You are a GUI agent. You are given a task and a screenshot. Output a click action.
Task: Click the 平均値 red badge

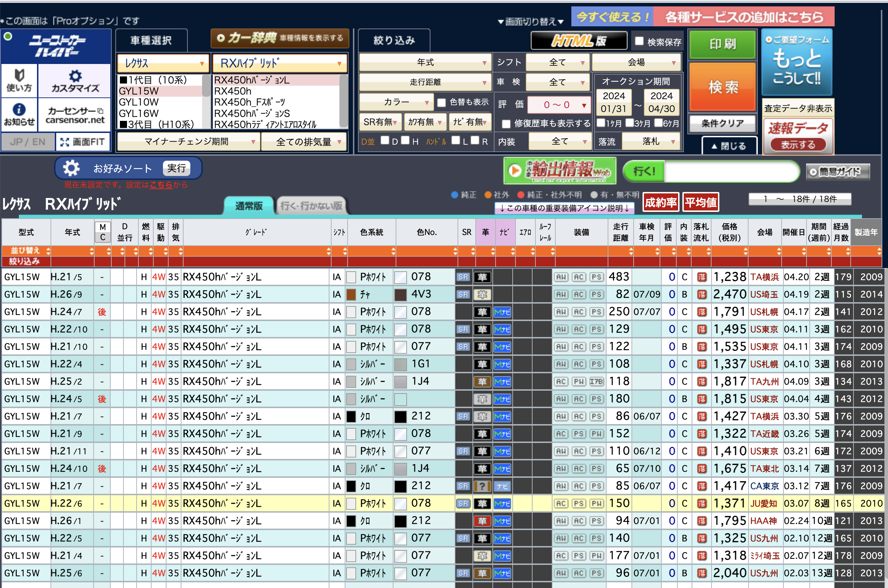701,203
